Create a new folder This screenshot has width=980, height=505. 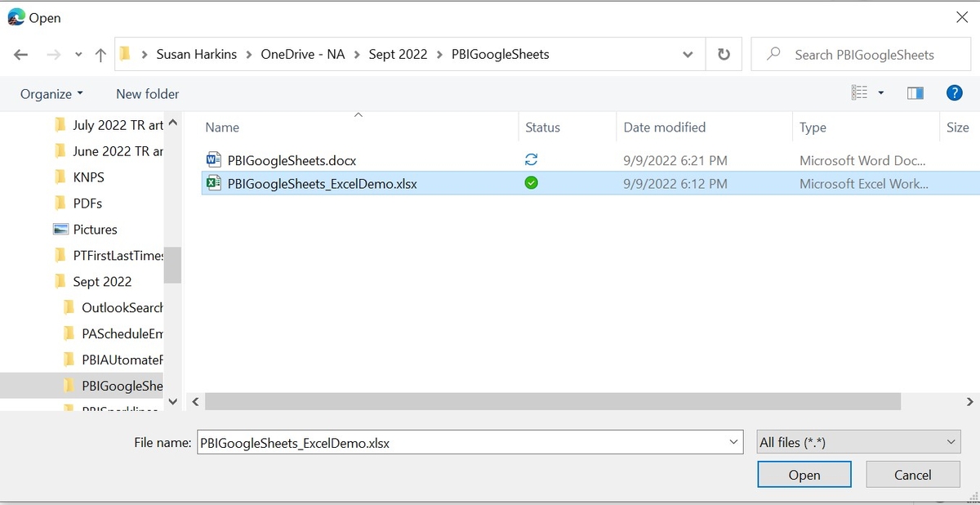tap(147, 93)
